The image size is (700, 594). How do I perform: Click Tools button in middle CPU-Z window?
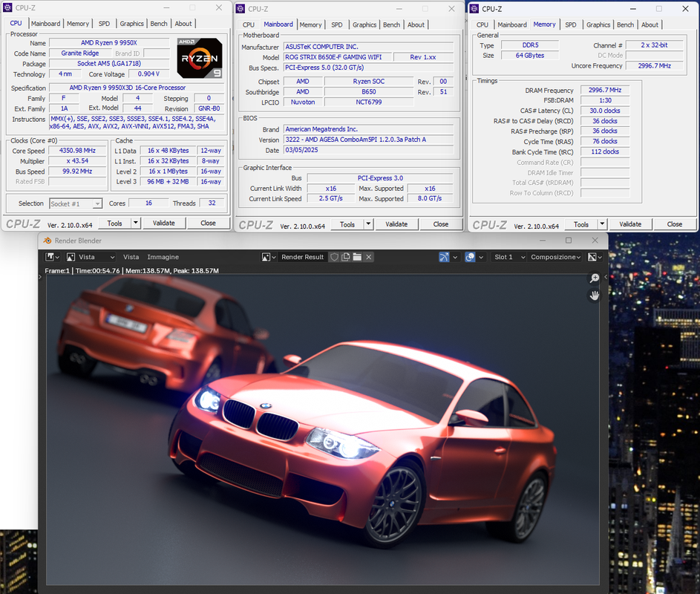[x=347, y=224]
